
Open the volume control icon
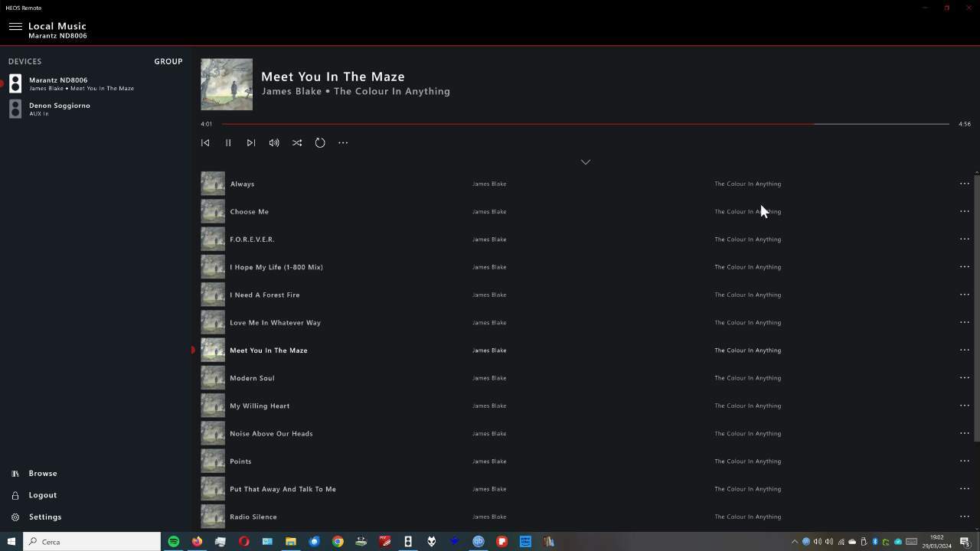point(274,142)
